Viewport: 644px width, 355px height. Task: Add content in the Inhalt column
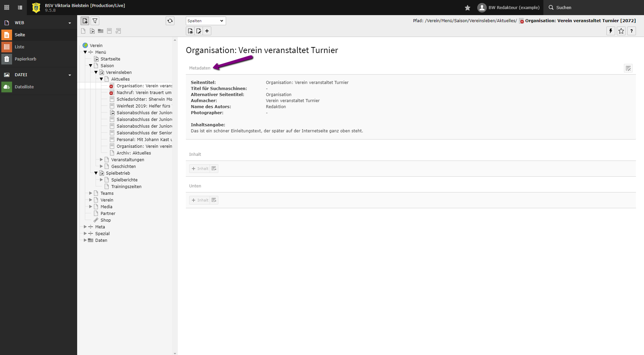(200, 169)
